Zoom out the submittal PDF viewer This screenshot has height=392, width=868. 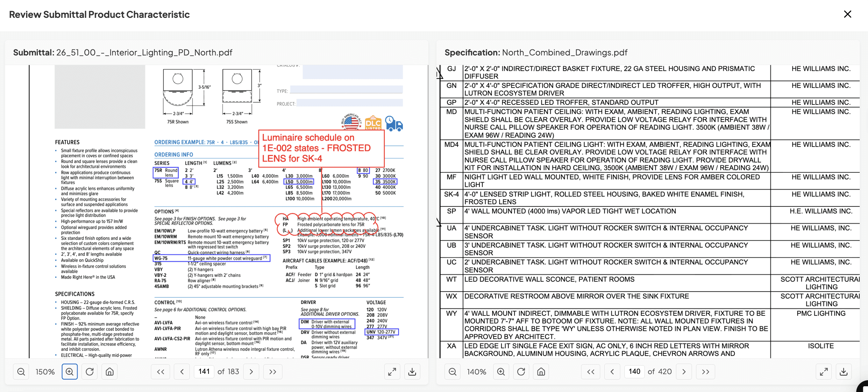(x=21, y=371)
